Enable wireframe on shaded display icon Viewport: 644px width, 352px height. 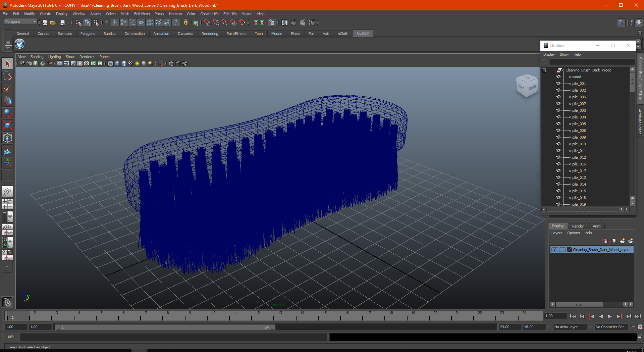124,63
